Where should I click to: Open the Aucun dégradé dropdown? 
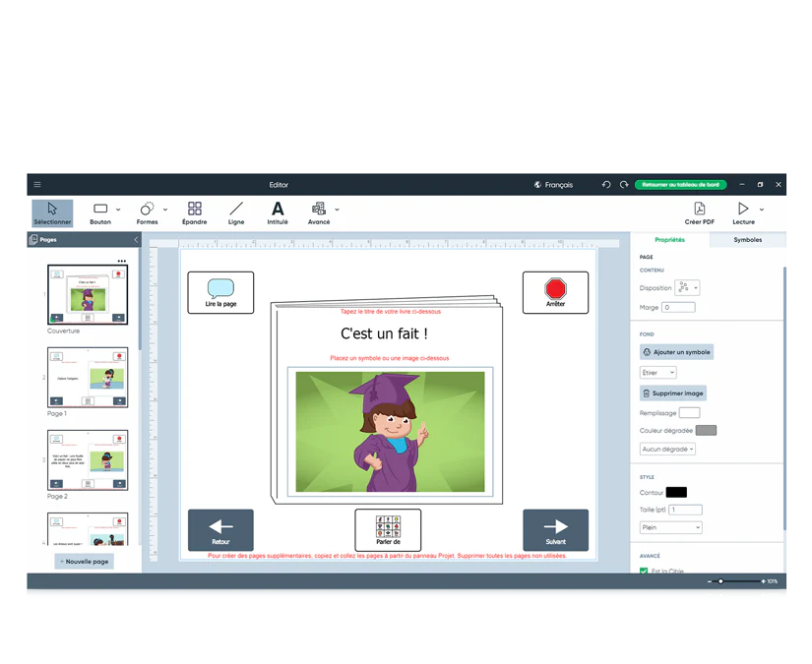coord(669,449)
